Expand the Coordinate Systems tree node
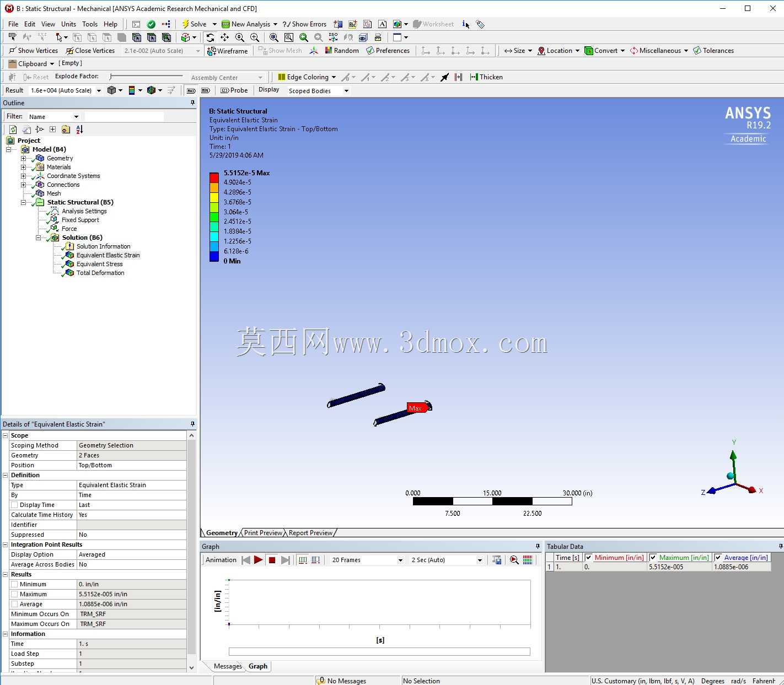Image resolution: width=784 pixels, height=685 pixels. click(x=23, y=176)
